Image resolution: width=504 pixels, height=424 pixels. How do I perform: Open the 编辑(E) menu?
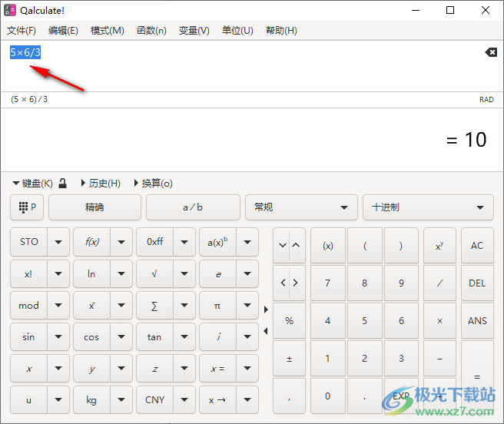tap(63, 31)
